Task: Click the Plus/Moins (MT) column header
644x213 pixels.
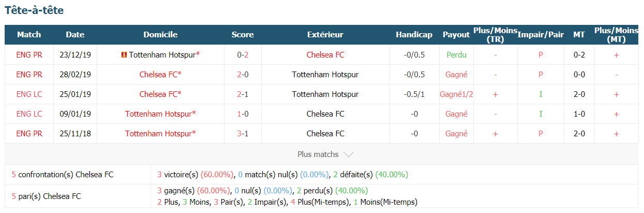Action: (x=616, y=35)
